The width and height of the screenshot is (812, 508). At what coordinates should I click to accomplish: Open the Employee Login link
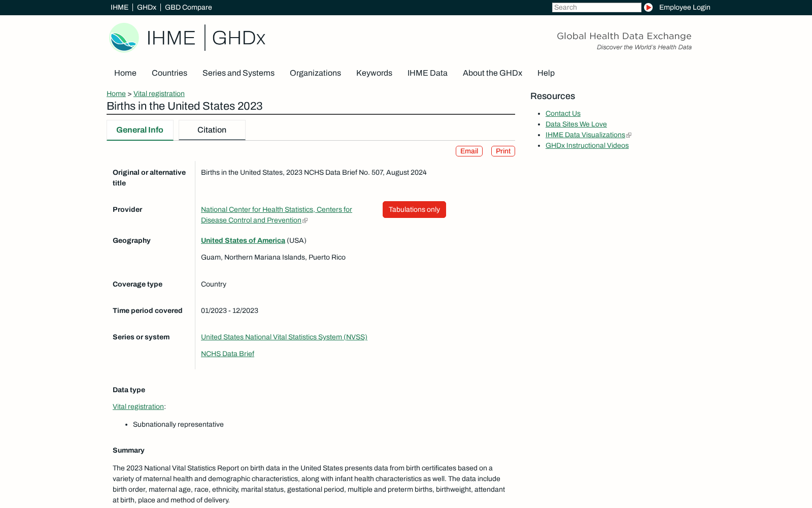(x=685, y=7)
